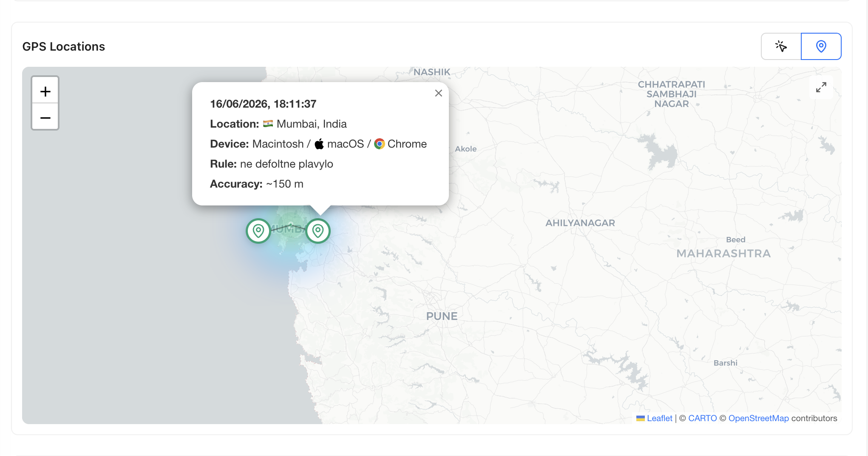The height and width of the screenshot is (456, 868).
Task: Expand map to fullscreen
Action: point(821,87)
